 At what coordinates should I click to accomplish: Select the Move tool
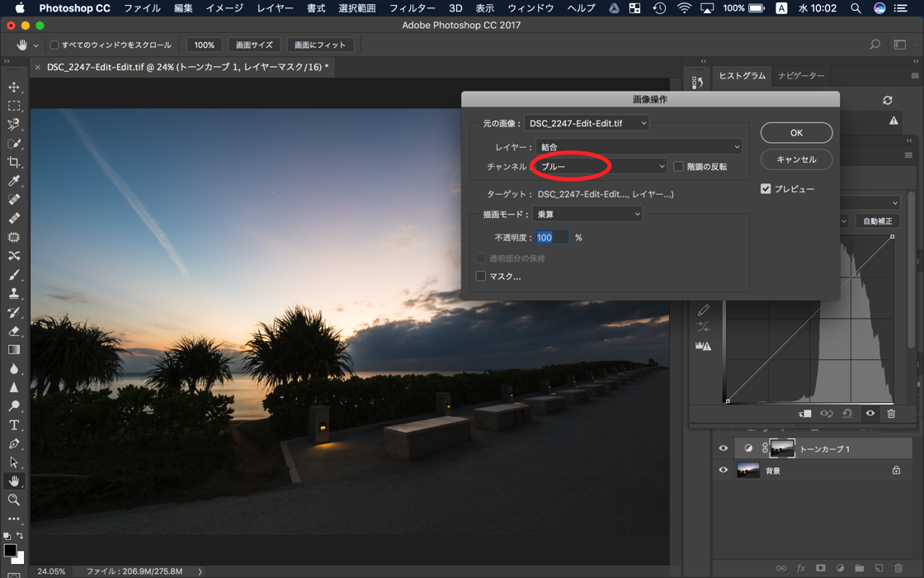[x=14, y=87]
